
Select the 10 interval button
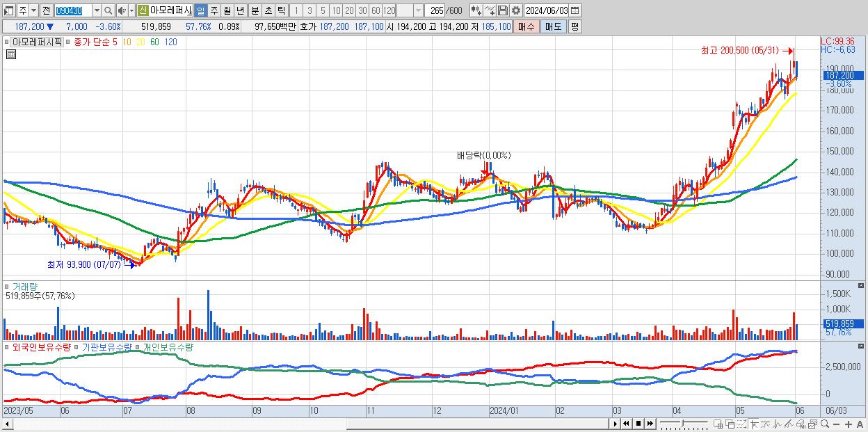336,10
